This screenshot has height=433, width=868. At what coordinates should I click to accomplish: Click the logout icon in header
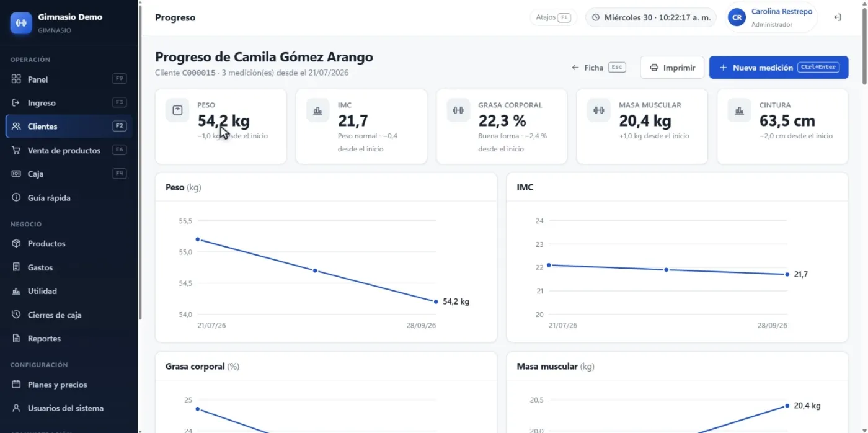(x=837, y=17)
